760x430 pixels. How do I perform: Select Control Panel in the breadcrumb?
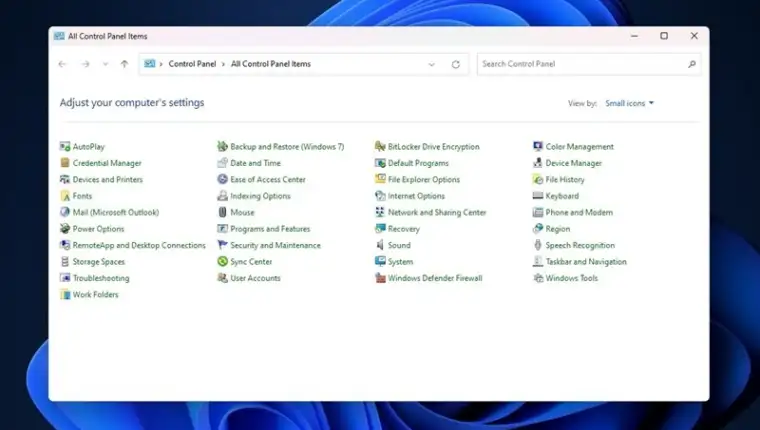192,64
